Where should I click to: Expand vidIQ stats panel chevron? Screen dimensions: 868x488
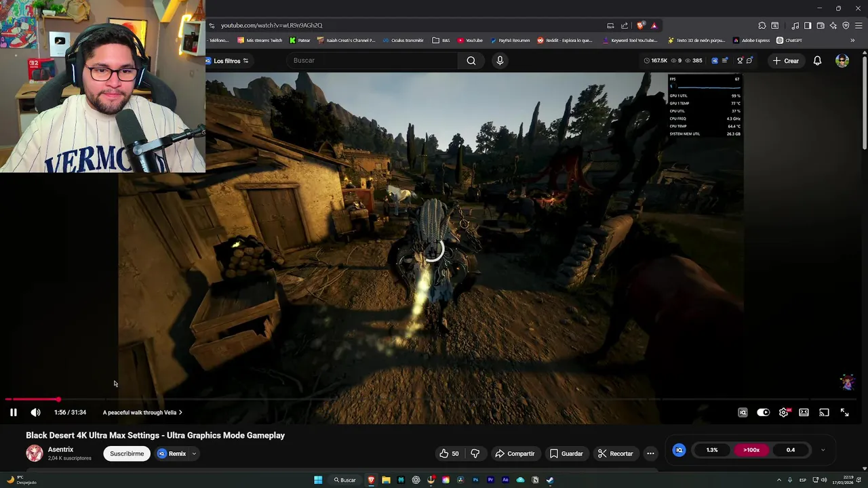(x=823, y=450)
